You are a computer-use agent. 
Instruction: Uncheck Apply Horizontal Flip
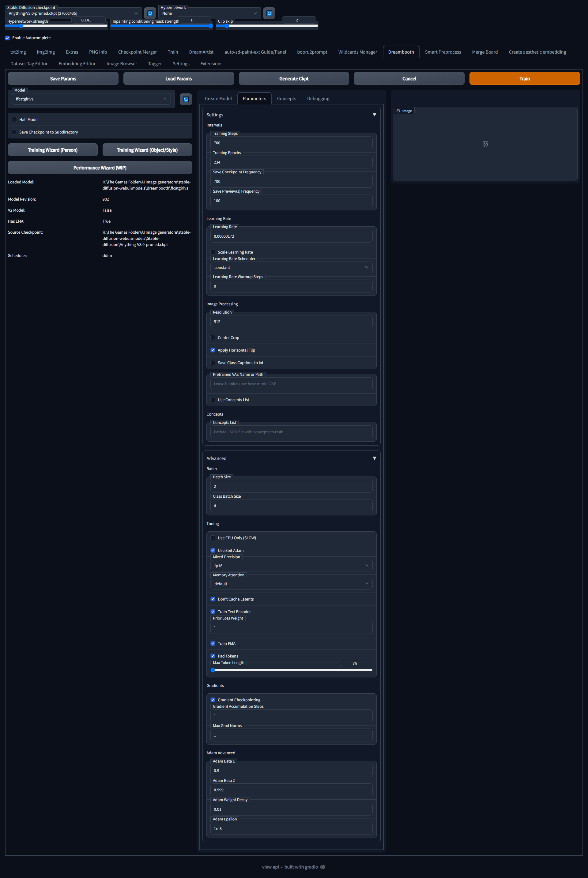tap(213, 350)
